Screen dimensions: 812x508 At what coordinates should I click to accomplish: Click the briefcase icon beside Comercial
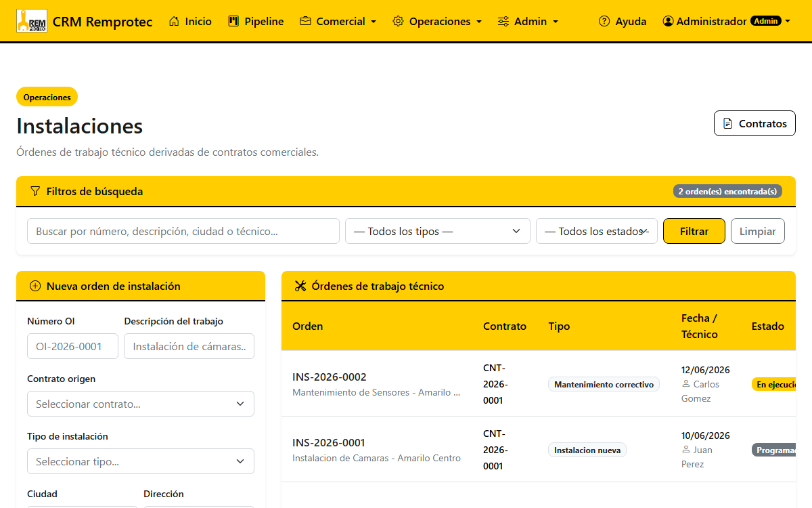(x=305, y=22)
